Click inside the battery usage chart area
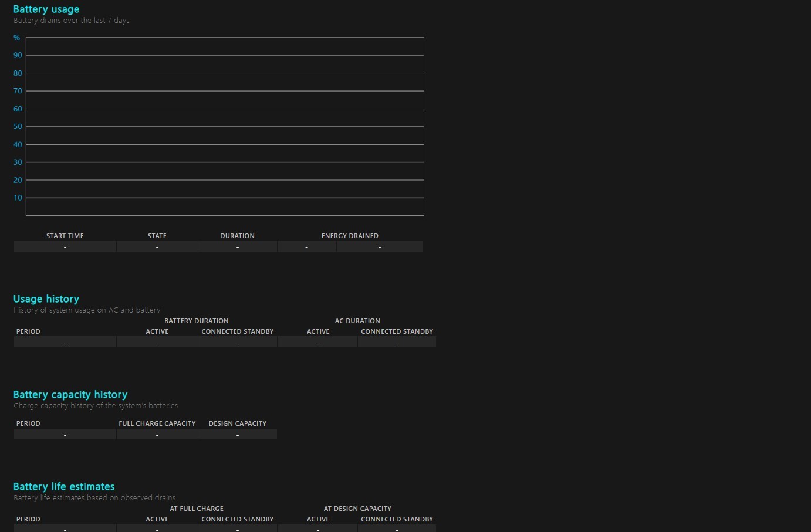 225,127
